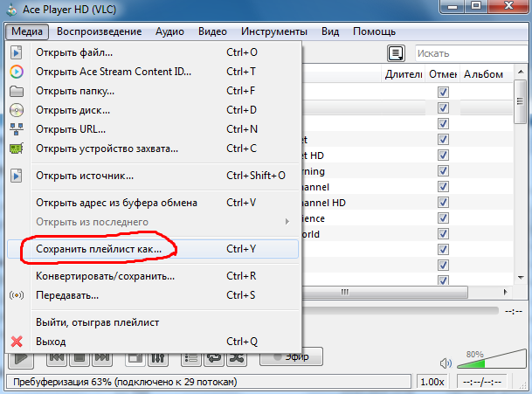Screen dimensions: 532x394
Task: Click the speaker icon to mute volume
Action: click(446, 362)
